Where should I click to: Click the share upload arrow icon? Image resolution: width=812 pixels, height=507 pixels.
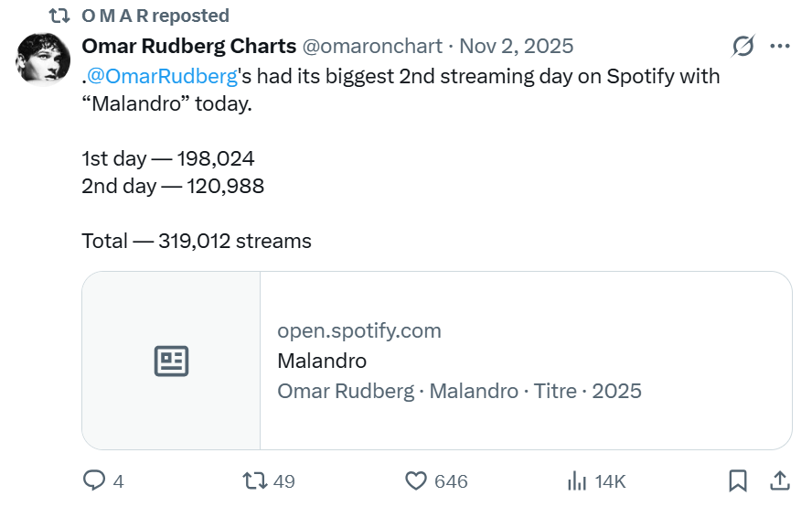tap(780, 480)
